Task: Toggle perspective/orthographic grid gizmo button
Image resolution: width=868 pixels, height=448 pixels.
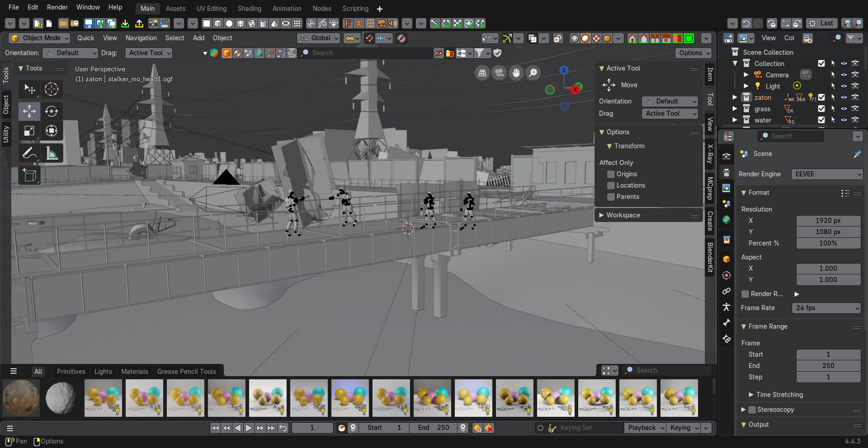Action: click(482, 72)
